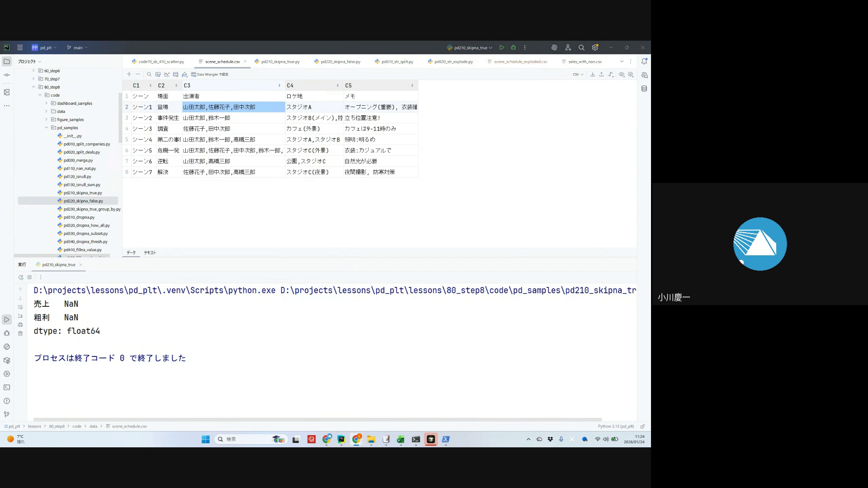Click the Data Wrangler edit button
The image size is (868, 488).
(x=210, y=75)
